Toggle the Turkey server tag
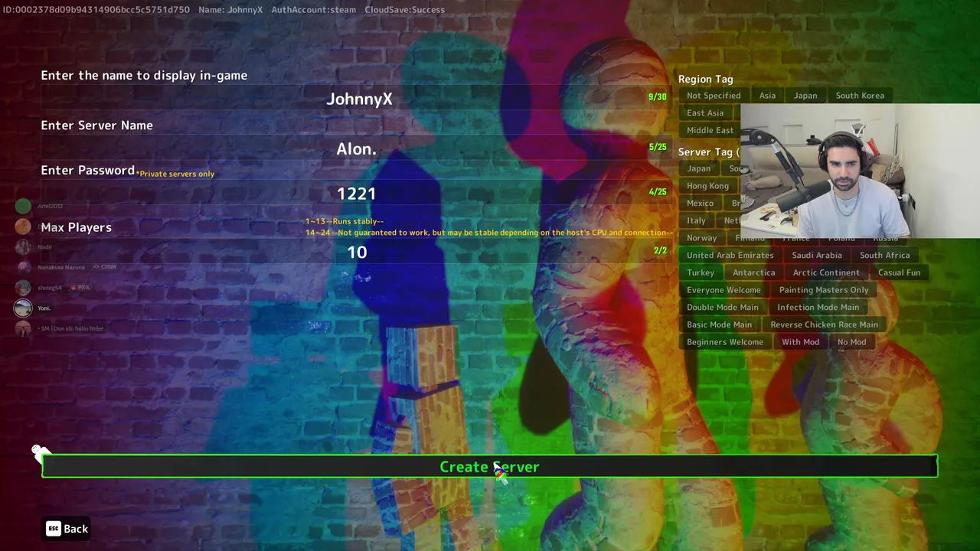 click(x=700, y=272)
